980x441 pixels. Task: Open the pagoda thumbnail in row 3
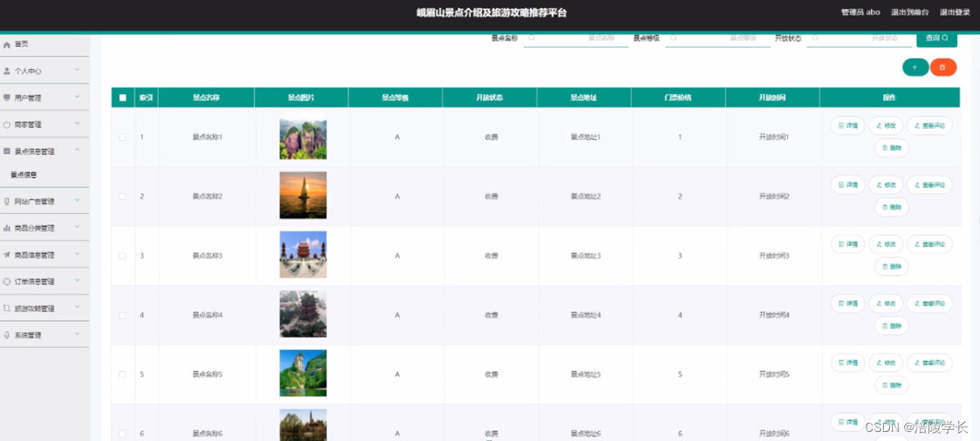pos(303,255)
